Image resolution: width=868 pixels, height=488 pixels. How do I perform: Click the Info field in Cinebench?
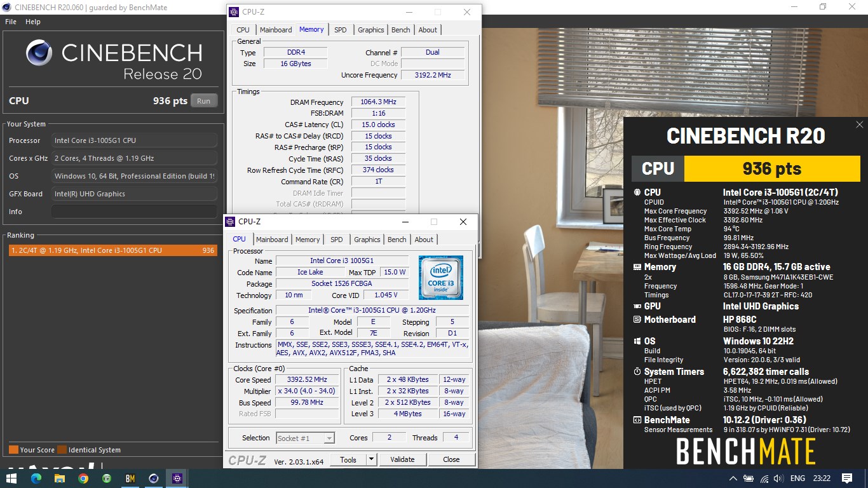click(134, 212)
